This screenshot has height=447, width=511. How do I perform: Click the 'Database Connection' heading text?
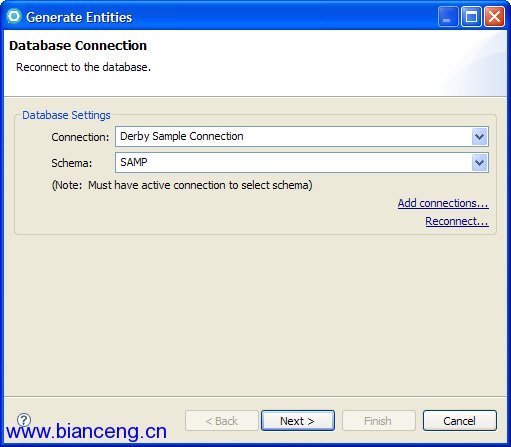pyautogui.click(x=78, y=46)
